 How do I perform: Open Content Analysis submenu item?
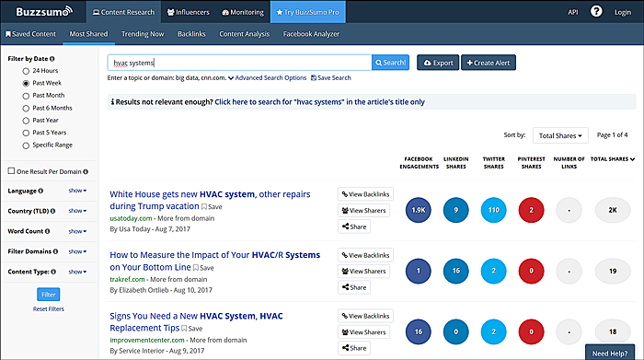pyautogui.click(x=245, y=34)
